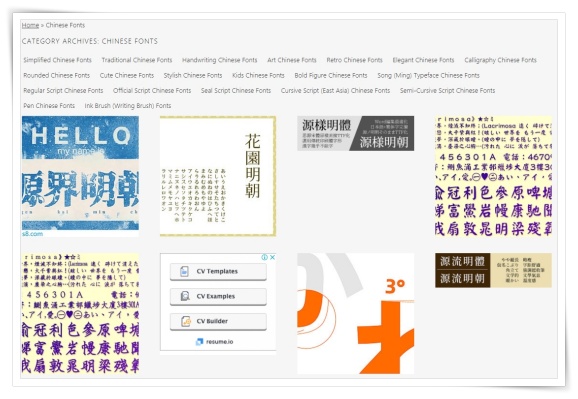Image resolution: width=578 pixels, height=399 pixels.
Task: Browse Calligraphy Chinese Fonts
Action: pyautogui.click(x=500, y=60)
